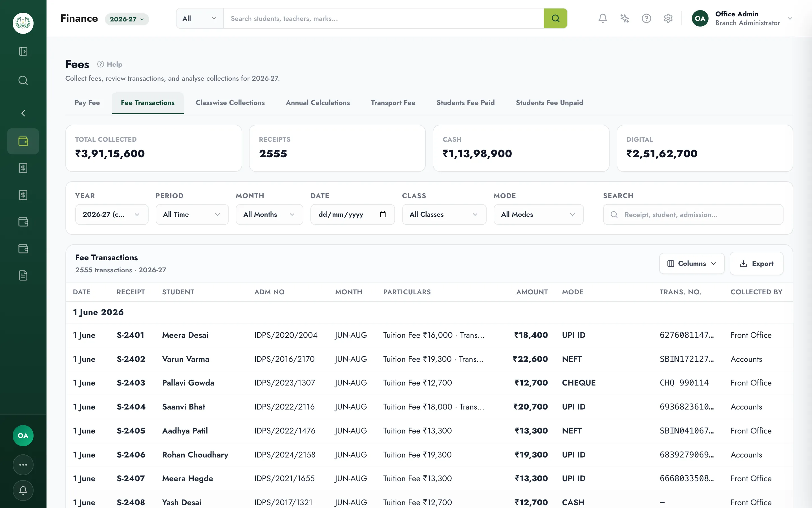The image size is (812, 508).
Task: Open the Help link beside Fees heading
Action: 110,64
